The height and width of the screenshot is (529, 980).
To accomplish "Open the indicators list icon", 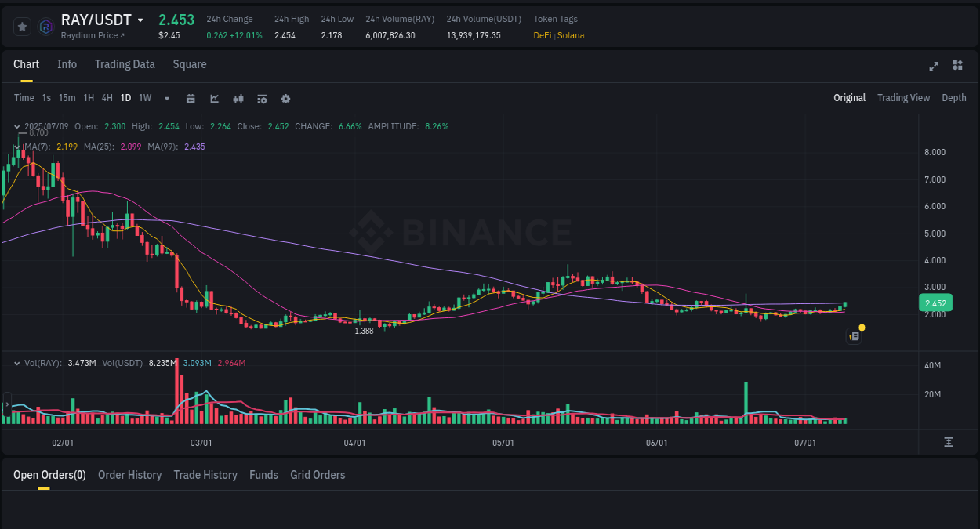I will click(x=261, y=98).
